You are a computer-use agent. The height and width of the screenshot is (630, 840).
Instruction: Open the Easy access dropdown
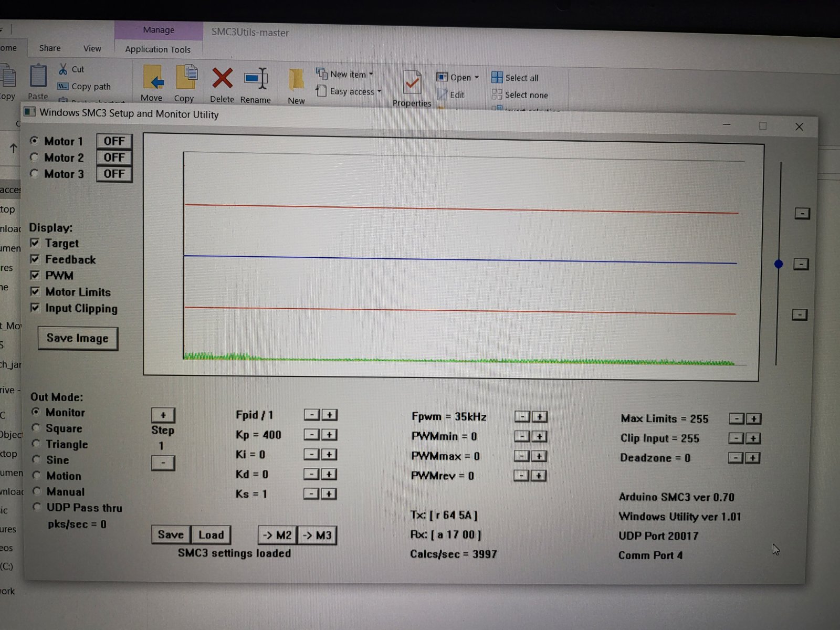click(x=379, y=91)
